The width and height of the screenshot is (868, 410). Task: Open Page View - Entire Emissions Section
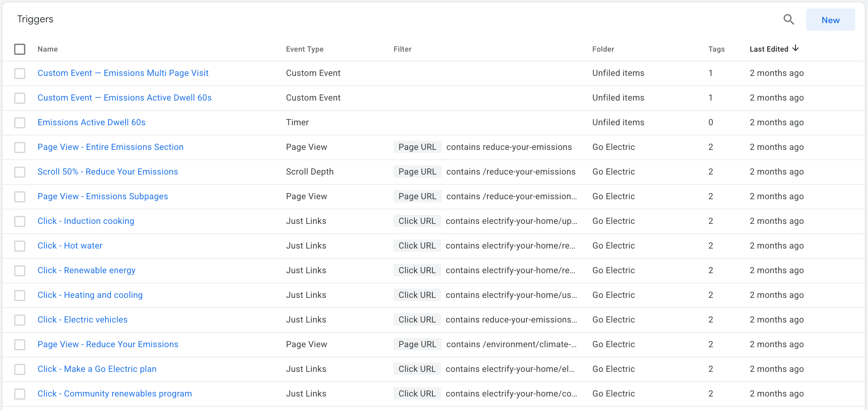(111, 147)
